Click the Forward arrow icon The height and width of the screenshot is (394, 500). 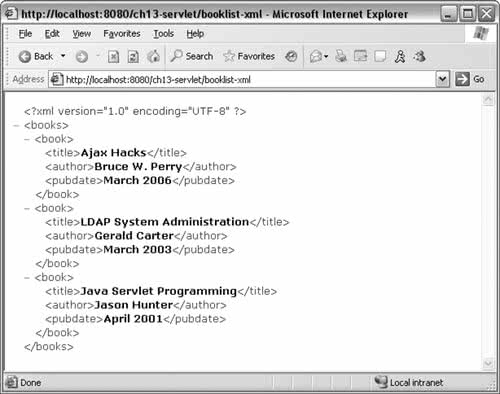tap(82, 57)
